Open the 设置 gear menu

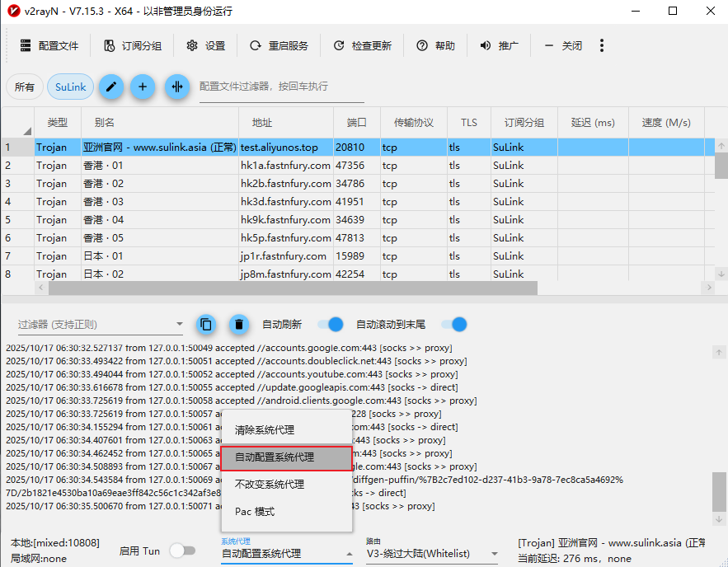(x=206, y=46)
